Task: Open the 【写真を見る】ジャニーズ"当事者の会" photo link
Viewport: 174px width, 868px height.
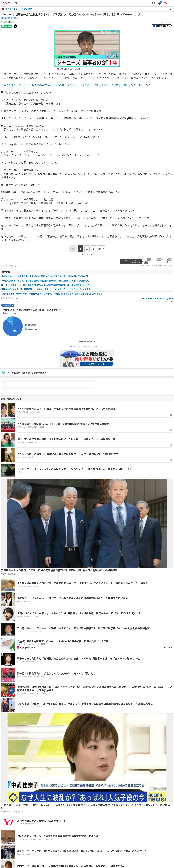Action: [76, 85]
